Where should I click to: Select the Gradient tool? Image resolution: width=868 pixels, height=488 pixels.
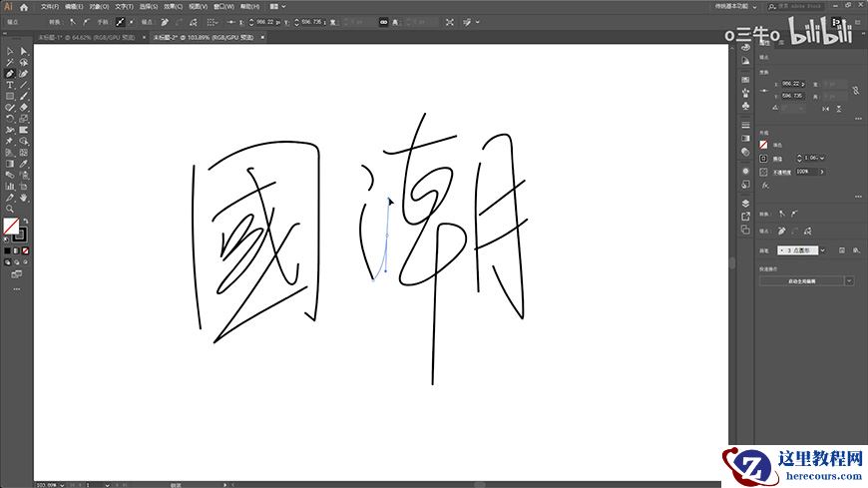(x=10, y=163)
